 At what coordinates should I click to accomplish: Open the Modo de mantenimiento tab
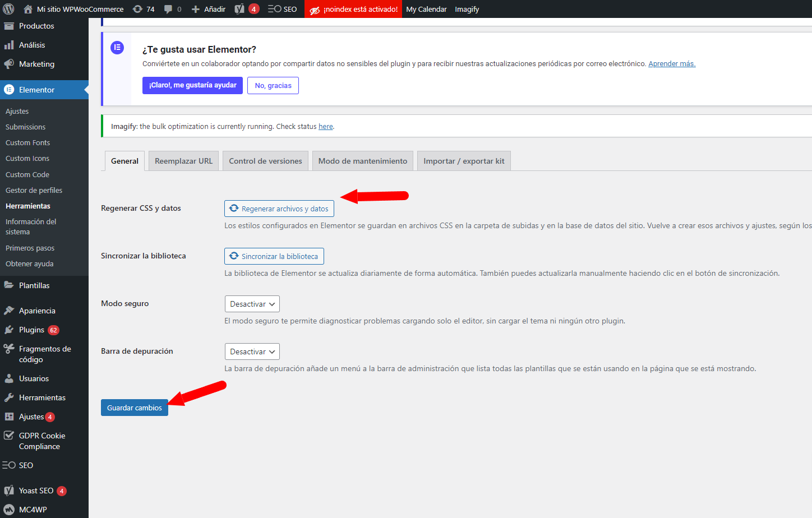[363, 161]
